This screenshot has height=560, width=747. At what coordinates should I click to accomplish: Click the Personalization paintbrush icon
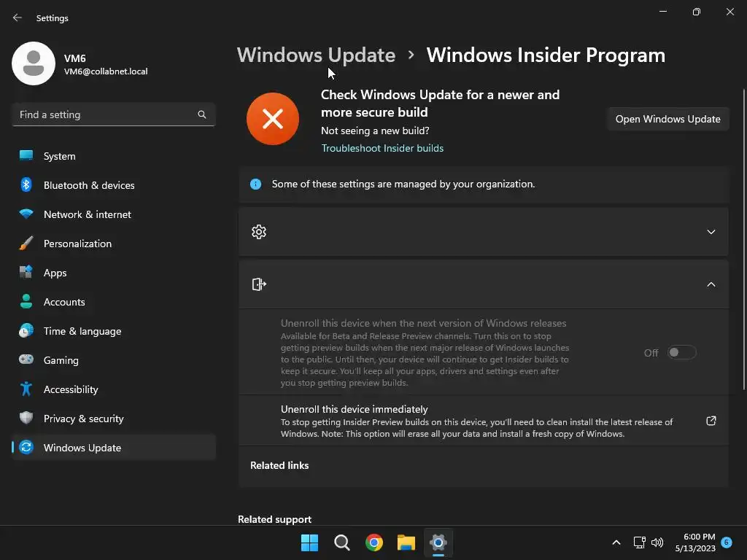[26, 244]
